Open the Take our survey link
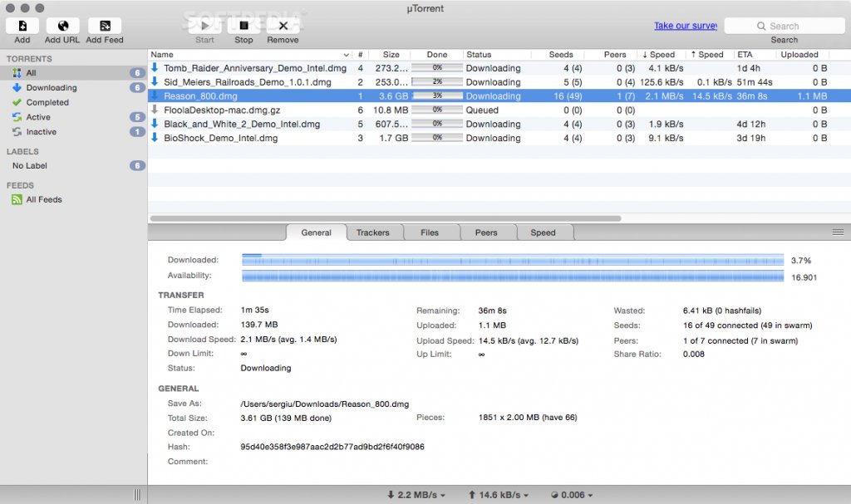This screenshot has height=504, width=851. [686, 26]
